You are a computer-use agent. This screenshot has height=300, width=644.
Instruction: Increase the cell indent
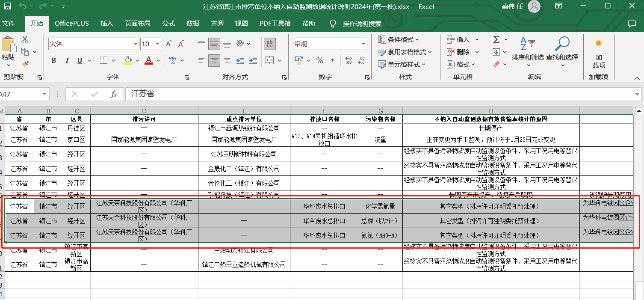[253, 60]
